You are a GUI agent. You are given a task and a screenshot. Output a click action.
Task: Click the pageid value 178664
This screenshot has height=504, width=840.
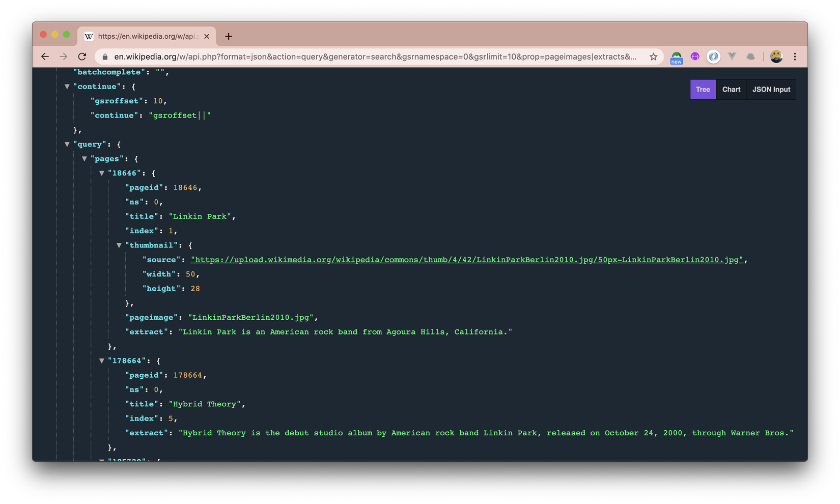pos(188,375)
